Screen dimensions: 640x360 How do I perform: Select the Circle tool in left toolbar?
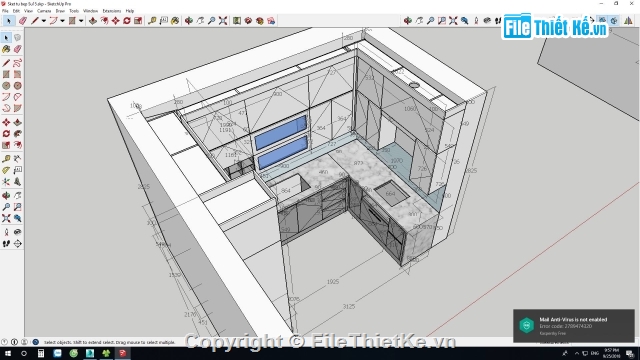coord(6,86)
